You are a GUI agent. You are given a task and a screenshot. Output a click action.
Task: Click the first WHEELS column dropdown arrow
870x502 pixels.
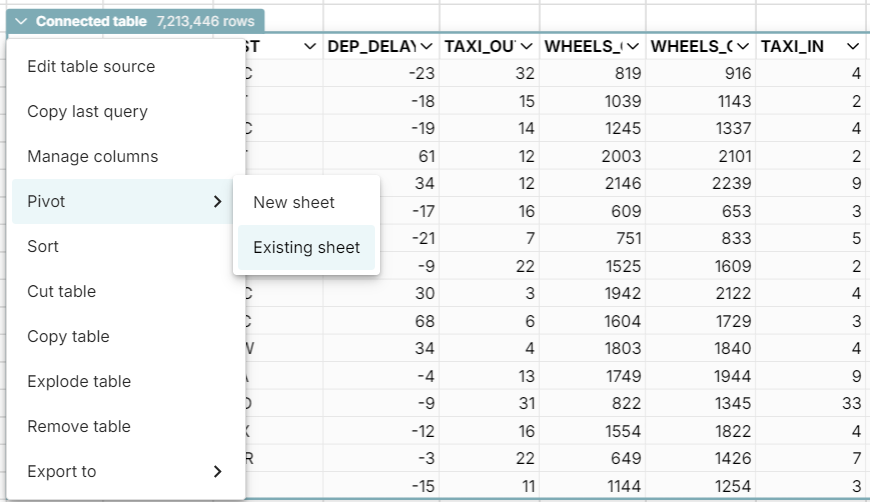pos(632,47)
